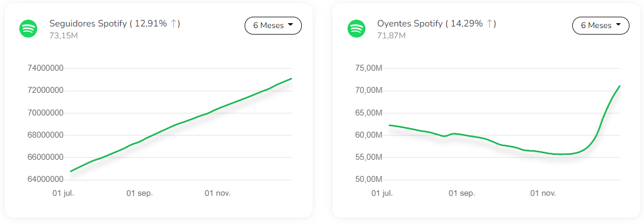Click 01 nov. label in Seguidores chart
The image size is (644, 224).
pos(218,193)
